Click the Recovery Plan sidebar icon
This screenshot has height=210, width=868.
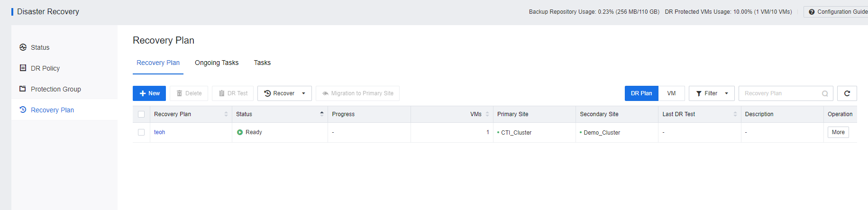[x=23, y=110]
